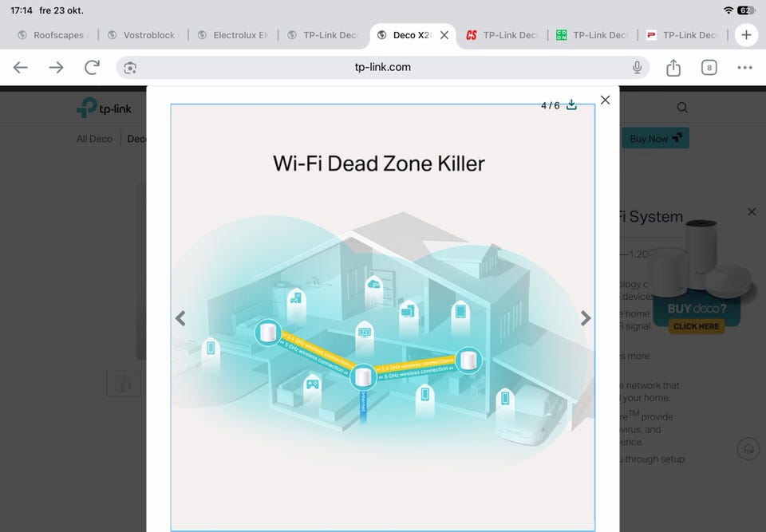Image resolution: width=766 pixels, height=532 pixels.
Task: Show the previous gallery image with the left chevron
Action: tap(180, 318)
